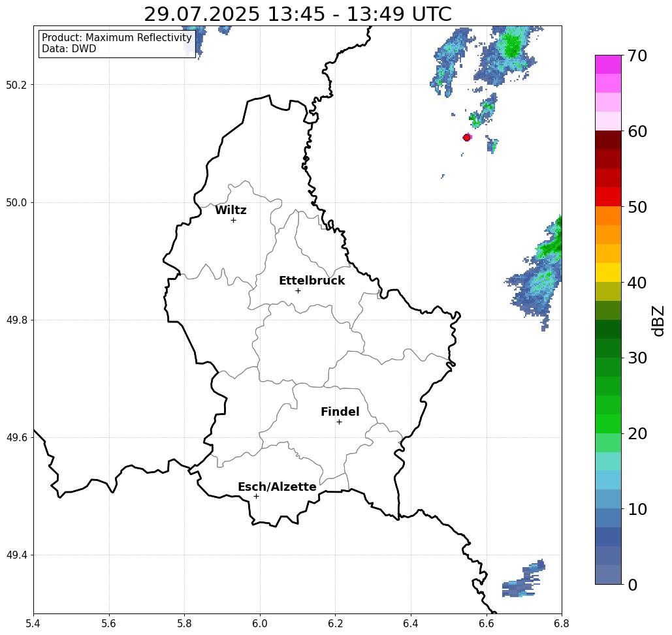Click the latitude axis label 49.4
Screen dimensions: 672x635
(x=16, y=555)
